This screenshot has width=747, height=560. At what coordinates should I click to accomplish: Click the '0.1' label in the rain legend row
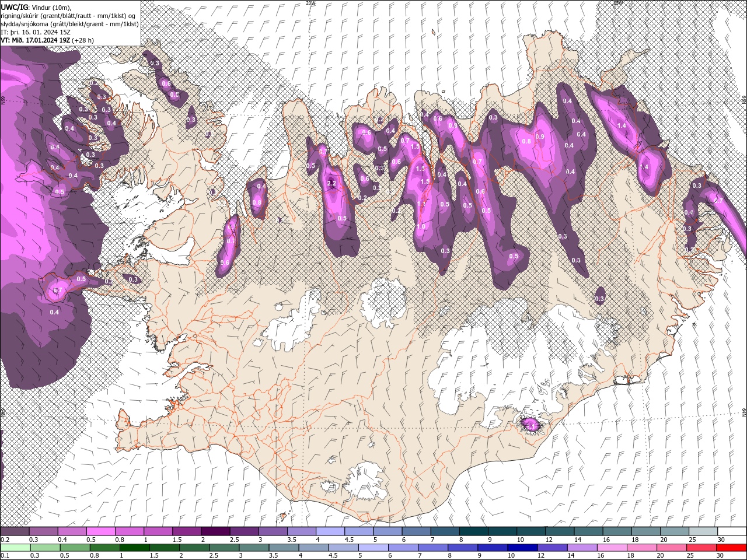click(x=5, y=556)
